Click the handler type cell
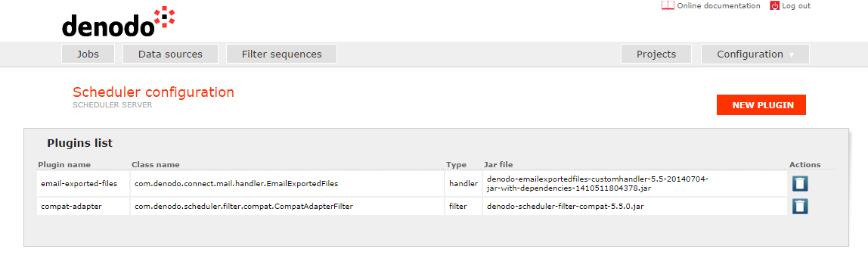 coord(463,183)
